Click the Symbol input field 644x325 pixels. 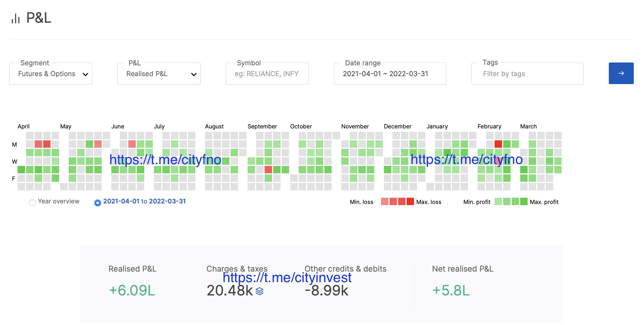click(x=267, y=74)
